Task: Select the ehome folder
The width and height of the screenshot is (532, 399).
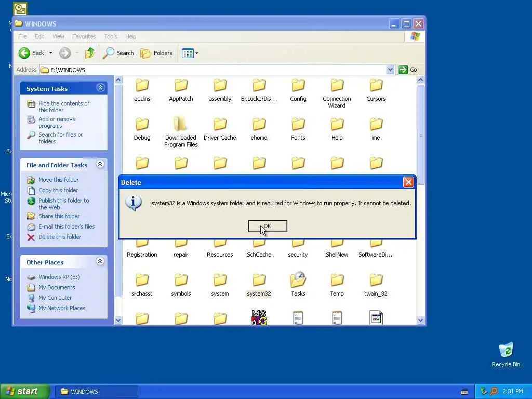Action: coord(259,129)
